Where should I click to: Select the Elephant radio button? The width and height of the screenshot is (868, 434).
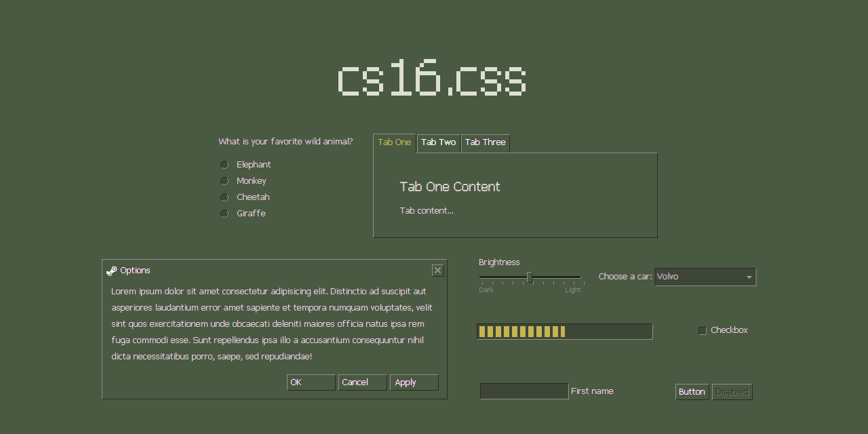224,165
